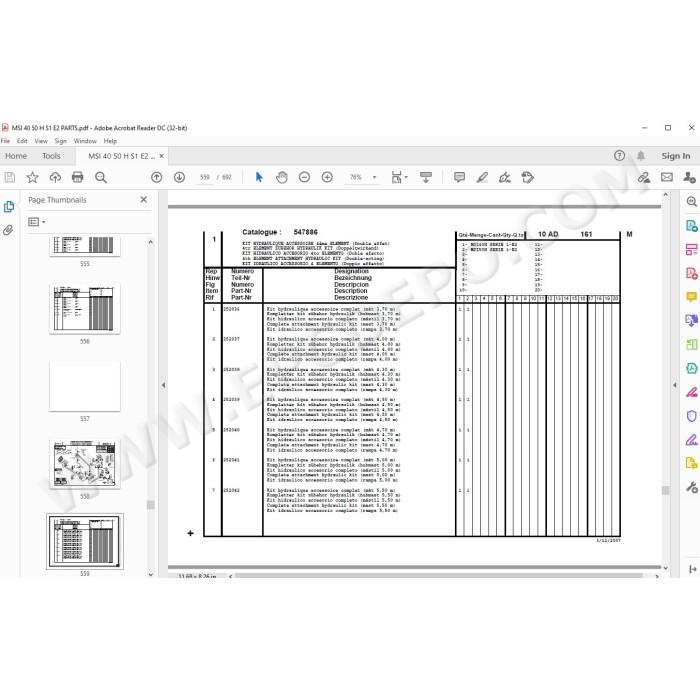Go to previous page arrow
Viewport: 700px width, 700px height.
click(x=157, y=177)
